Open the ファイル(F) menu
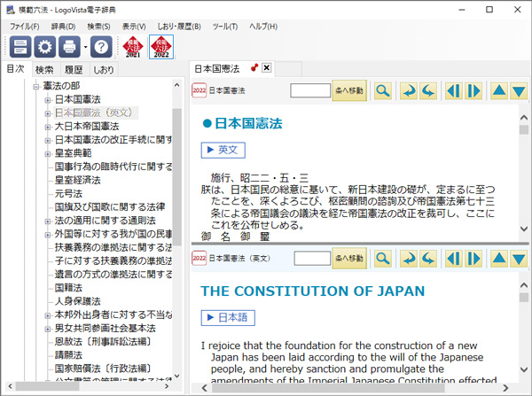Screen dimensions: 532x396 click(x=25, y=27)
